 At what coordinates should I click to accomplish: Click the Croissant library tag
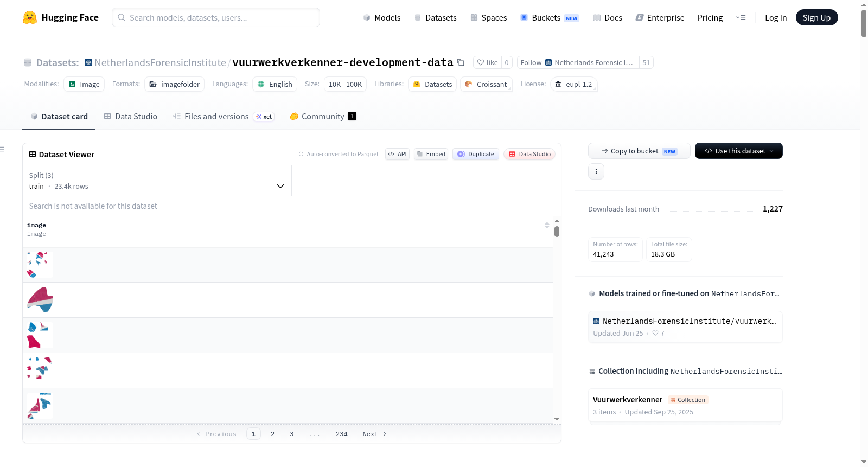coord(486,84)
